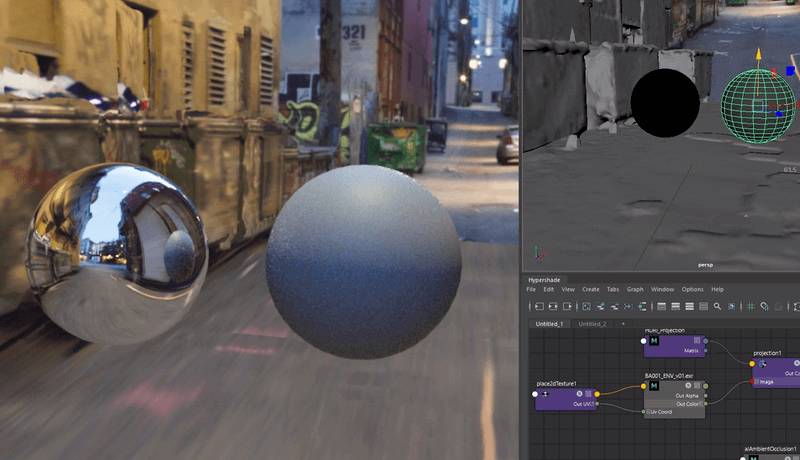The image size is (800, 460).
Task: Click white input port of HDRI_Projection node
Action: [643, 341]
